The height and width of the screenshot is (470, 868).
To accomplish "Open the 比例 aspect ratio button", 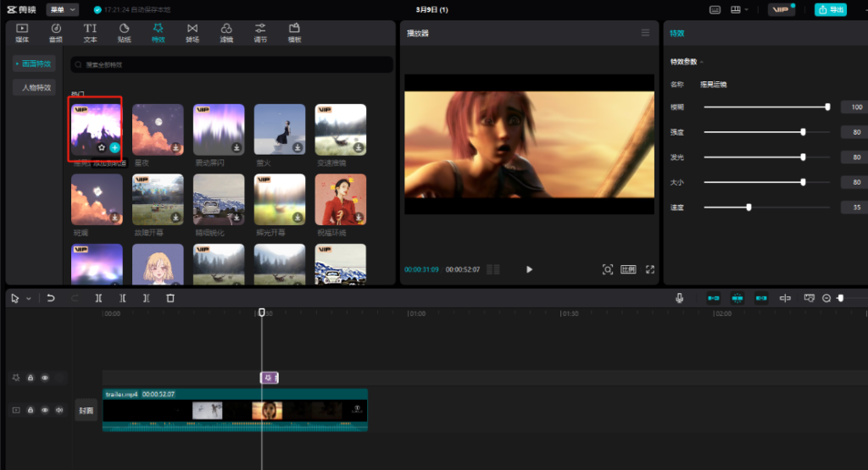I will tap(628, 269).
